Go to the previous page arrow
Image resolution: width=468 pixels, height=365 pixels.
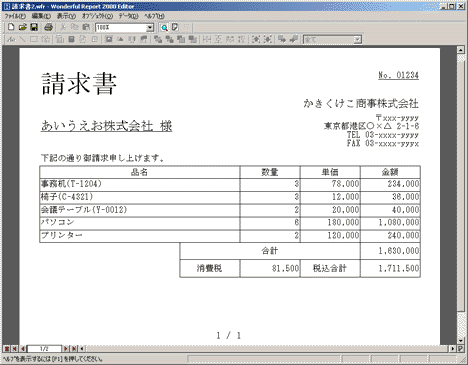22,349
